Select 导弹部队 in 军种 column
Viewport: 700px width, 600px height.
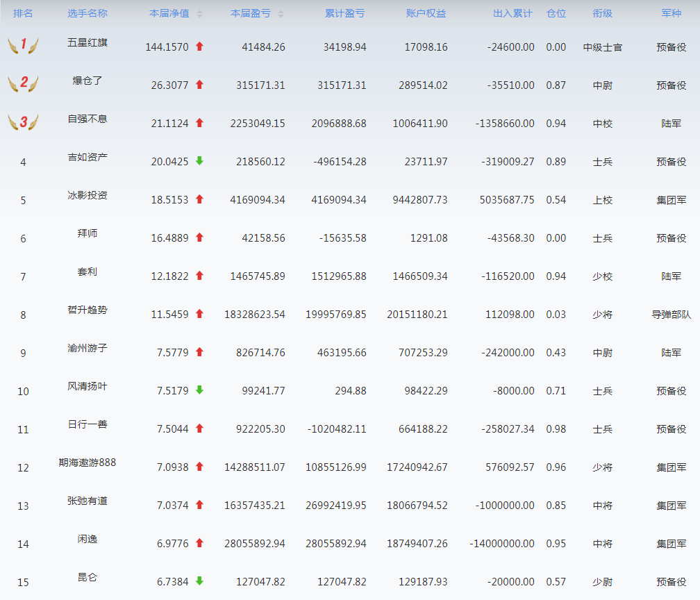click(671, 315)
